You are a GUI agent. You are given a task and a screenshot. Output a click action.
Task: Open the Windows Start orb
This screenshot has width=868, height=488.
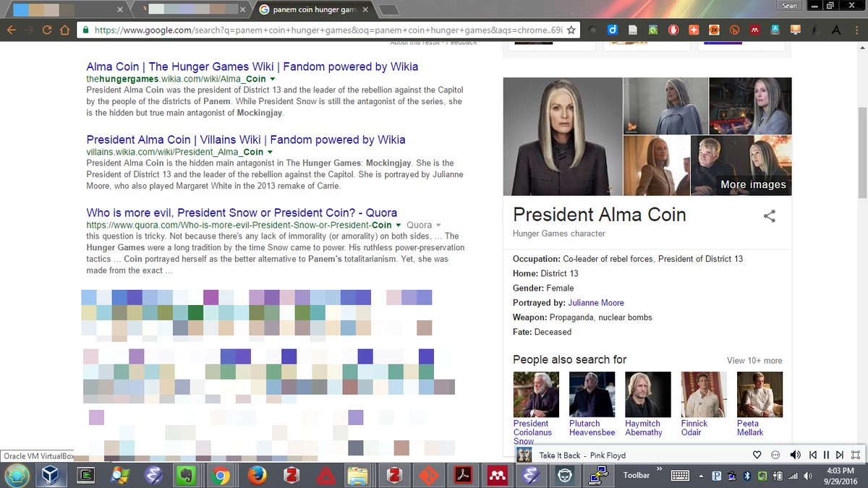15,475
